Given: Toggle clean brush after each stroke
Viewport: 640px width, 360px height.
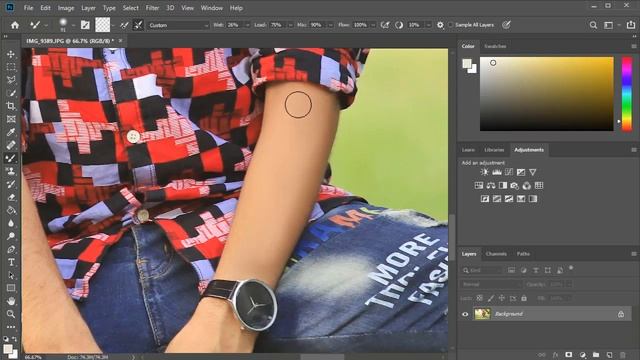Looking at the screenshot, I should (138, 25).
